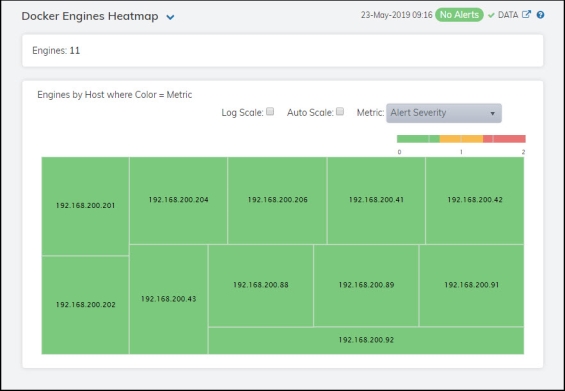Click the Metric dropdown arrow

click(x=493, y=114)
